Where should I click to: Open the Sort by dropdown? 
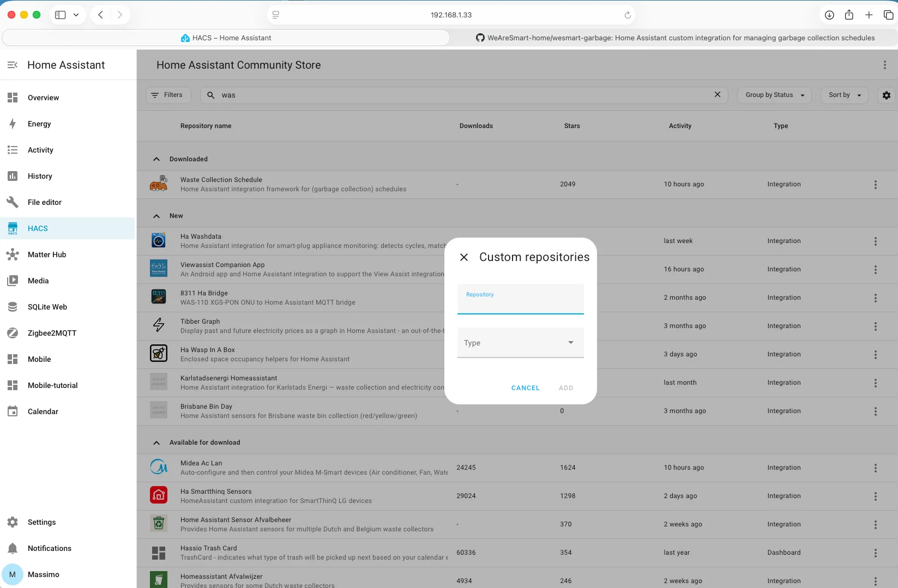click(845, 95)
